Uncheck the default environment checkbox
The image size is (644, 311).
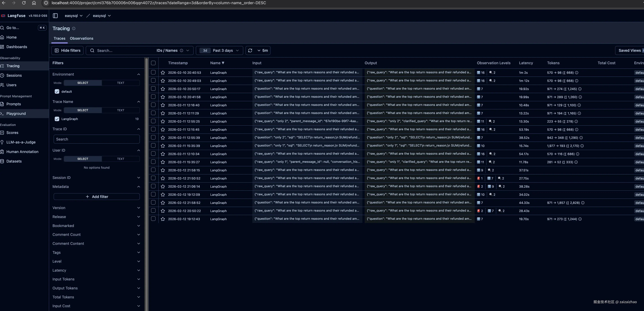tap(57, 91)
